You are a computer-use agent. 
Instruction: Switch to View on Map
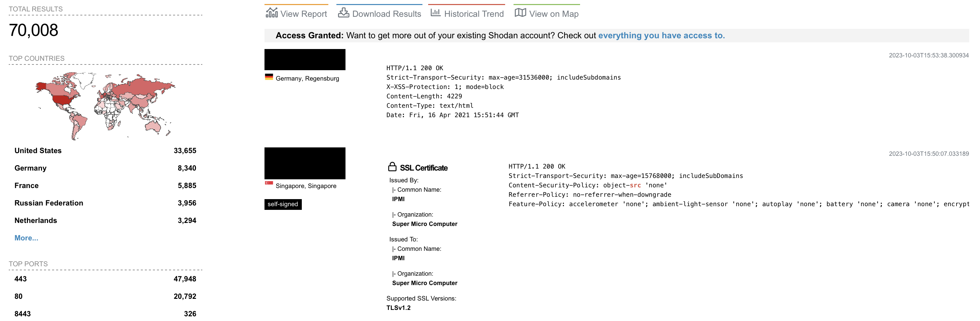pyautogui.click(x=547, y=13)
